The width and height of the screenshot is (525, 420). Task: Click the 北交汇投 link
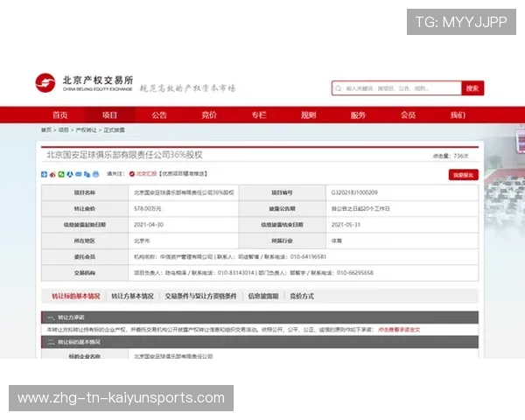(146, 174)
